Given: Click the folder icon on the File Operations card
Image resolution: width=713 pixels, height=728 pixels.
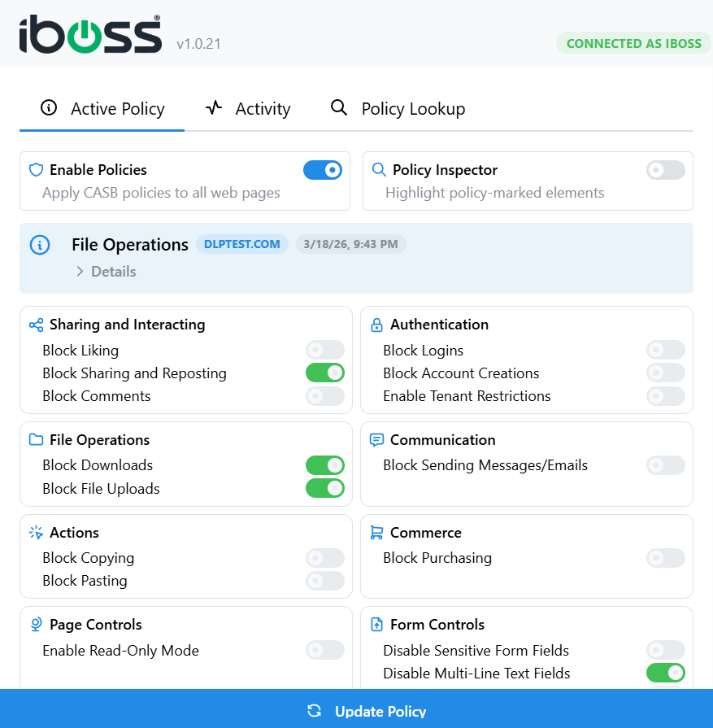Looking at the screenshot, I should (x=36, y=440).
